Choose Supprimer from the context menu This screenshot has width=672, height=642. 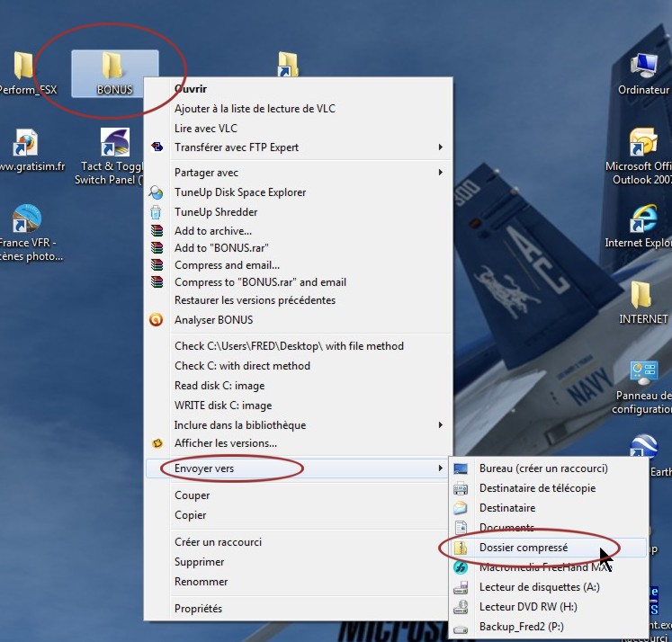point(199,562)
